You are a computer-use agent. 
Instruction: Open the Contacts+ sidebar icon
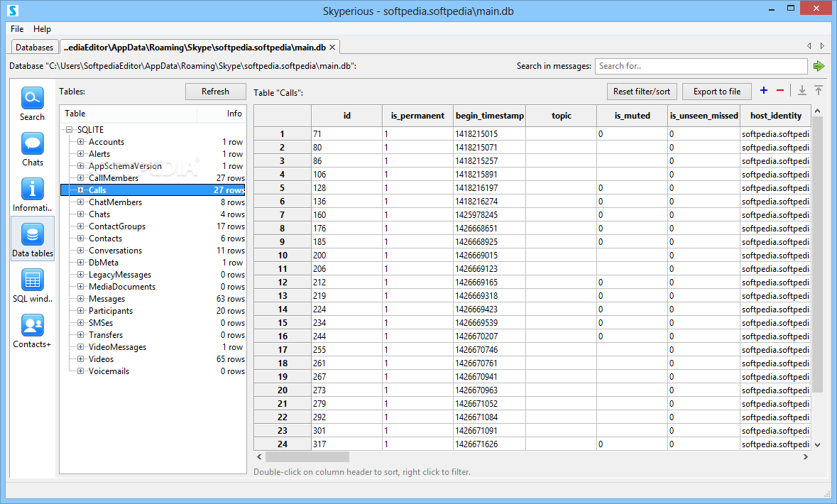click(x=32, y=325)
